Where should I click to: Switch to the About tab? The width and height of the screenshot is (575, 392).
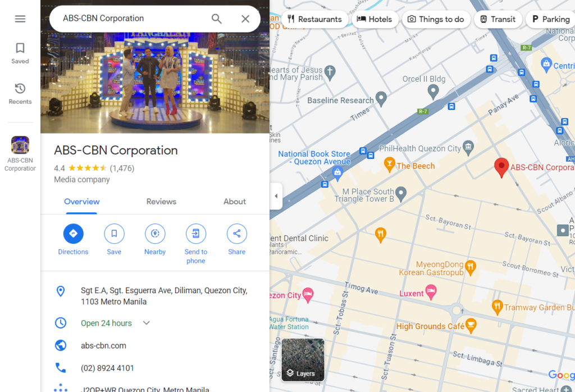point(235,202)
